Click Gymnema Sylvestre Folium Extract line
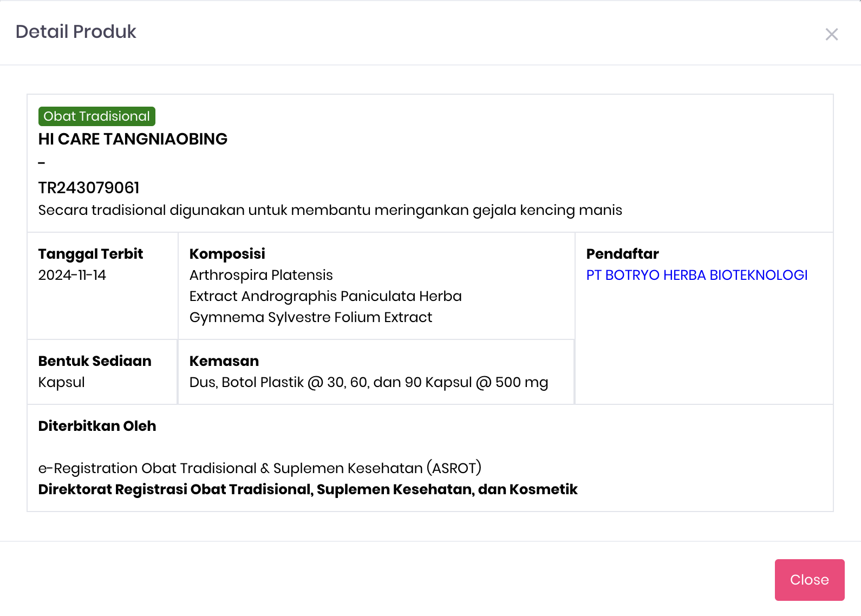861x616 pixels. click(310, 317)
